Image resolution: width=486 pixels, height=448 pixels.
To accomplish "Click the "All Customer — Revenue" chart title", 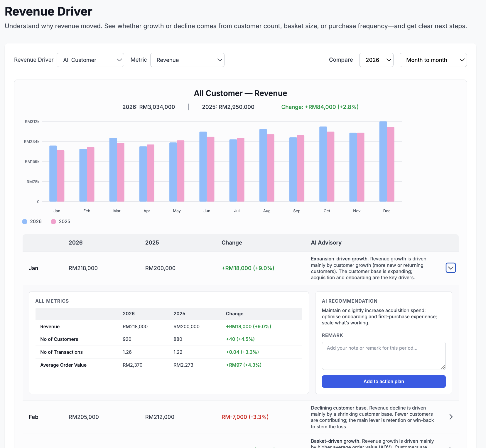I will [240, 93].
